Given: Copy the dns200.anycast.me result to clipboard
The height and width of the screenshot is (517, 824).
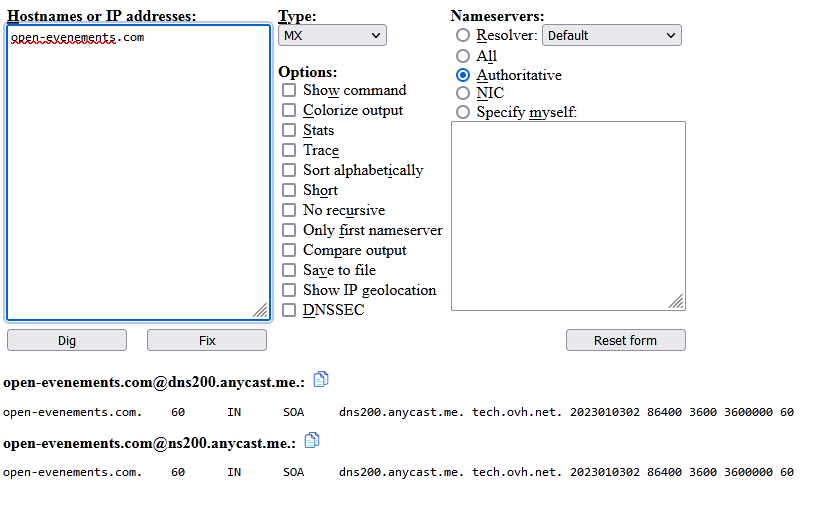Looking at the screenshot, I should [x=321, y=379].
